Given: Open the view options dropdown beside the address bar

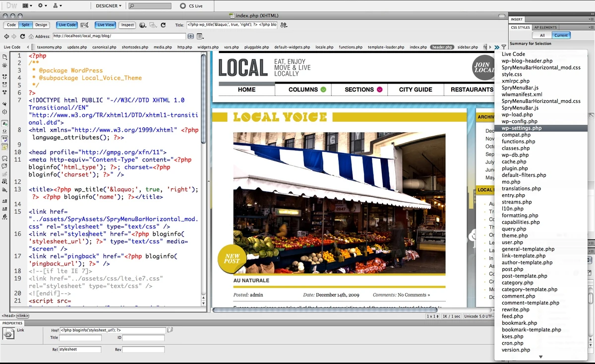Looking at the screenshot, I should click(199, 37).
